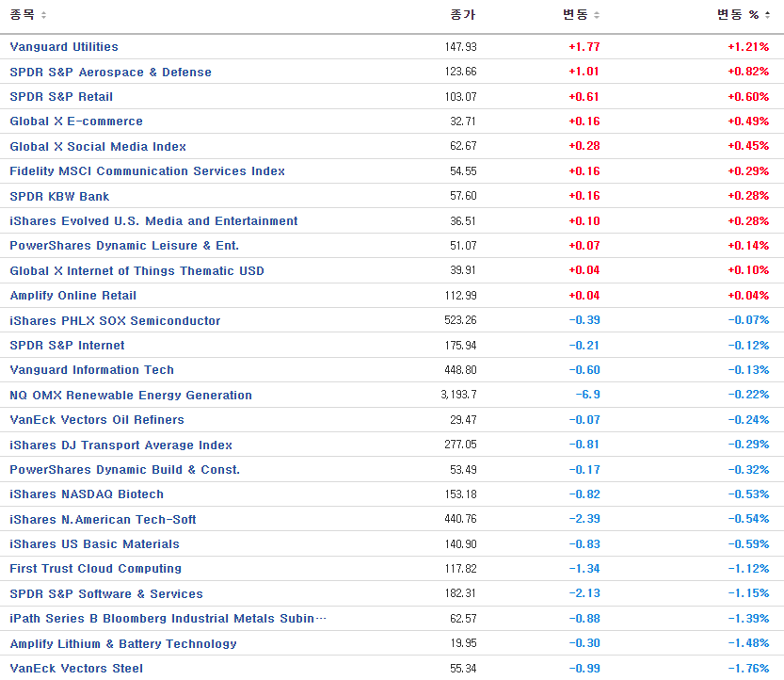This screenshot has height=680, width=784.
Task: Open Amplify Online Retail link
Action: click(x=73, y=296)
